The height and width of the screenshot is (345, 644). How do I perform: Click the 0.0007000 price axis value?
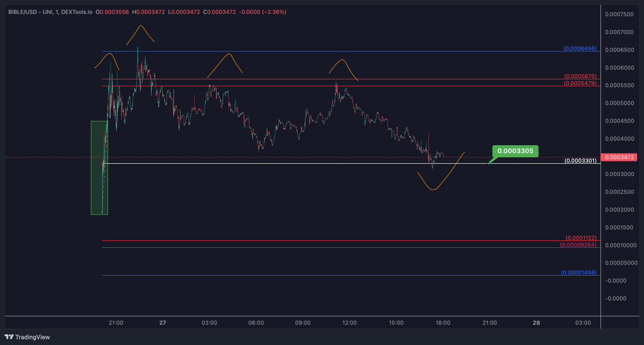[x=618, y=32]
